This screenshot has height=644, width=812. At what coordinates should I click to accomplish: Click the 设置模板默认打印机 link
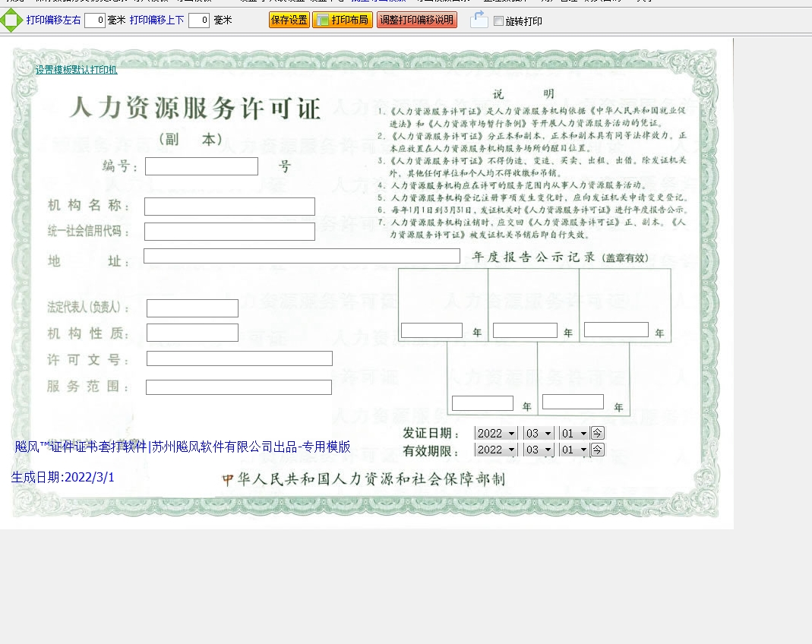point(76,70)
